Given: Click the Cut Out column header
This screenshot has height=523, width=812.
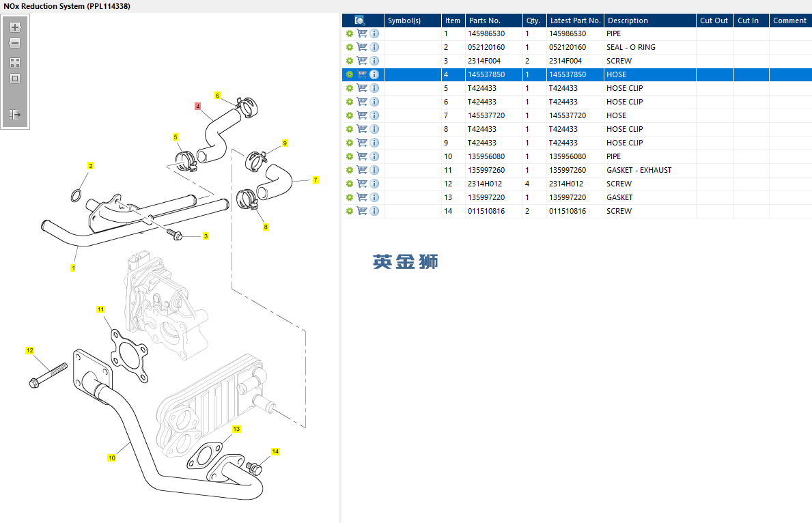Looking at the screenshot, I should [714, 20].
